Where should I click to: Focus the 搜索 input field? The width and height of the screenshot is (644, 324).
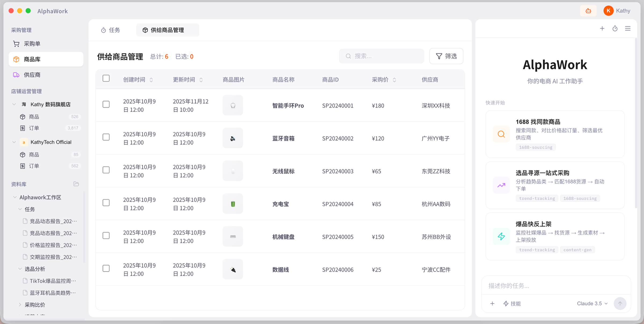point(382,56)
